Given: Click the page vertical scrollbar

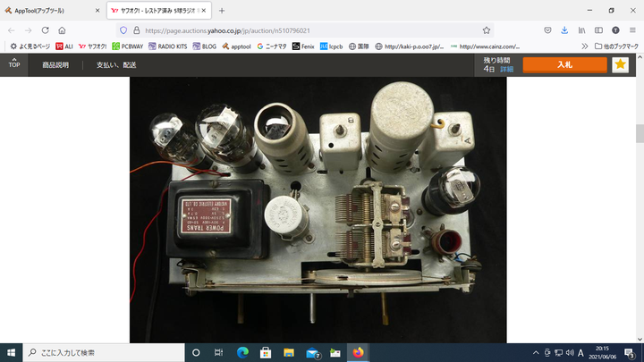Looking at the screenshot, I should (639, 134).
